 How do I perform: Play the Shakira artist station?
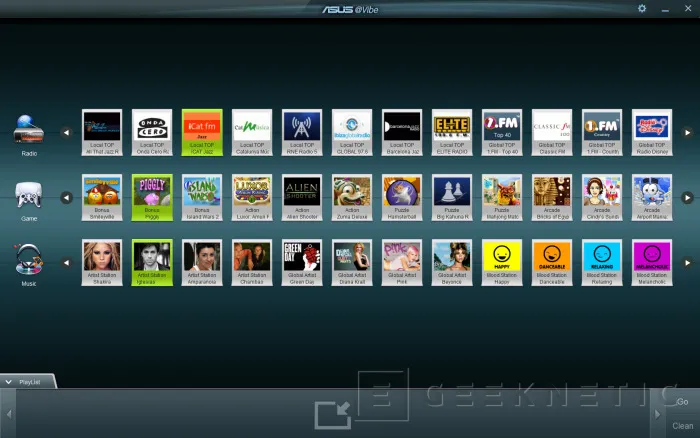pyautogui.click(x=102, y=263)
